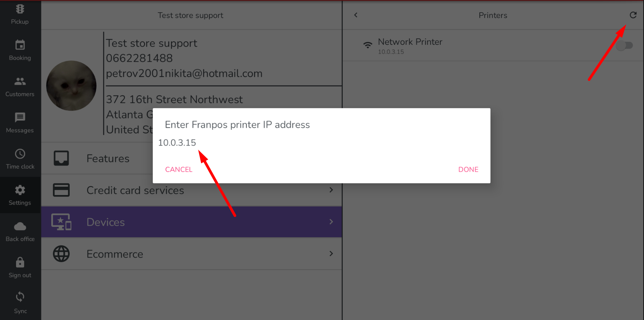Click the printer IP address field
The image size is (644, 320).
322,143
